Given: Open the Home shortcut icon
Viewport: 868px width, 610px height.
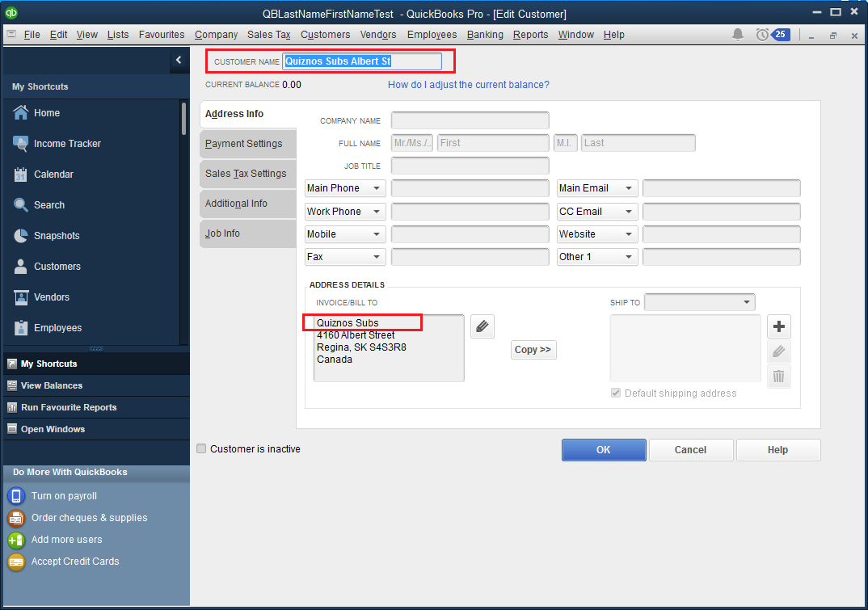Looking at the screenshot, I should pyautogui.click(x=20, y=112).
